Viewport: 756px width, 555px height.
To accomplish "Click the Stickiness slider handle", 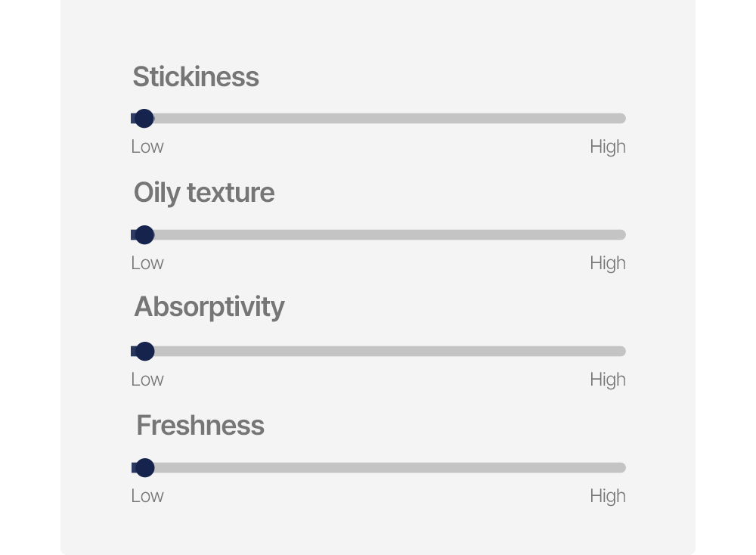I will click(144, 119).
